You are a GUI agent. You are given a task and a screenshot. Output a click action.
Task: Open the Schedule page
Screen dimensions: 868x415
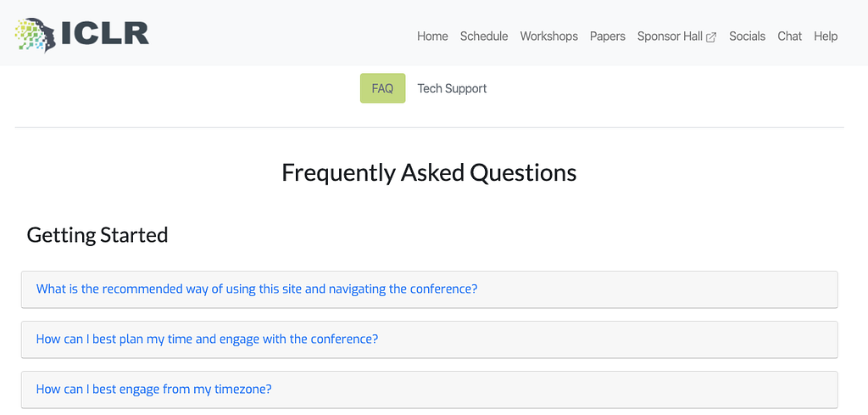pos(484,36)
